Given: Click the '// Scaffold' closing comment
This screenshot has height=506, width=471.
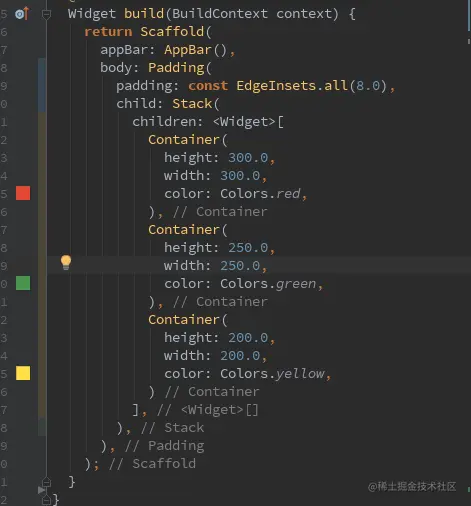Looking at the screenshot, I should pos(152,464).
